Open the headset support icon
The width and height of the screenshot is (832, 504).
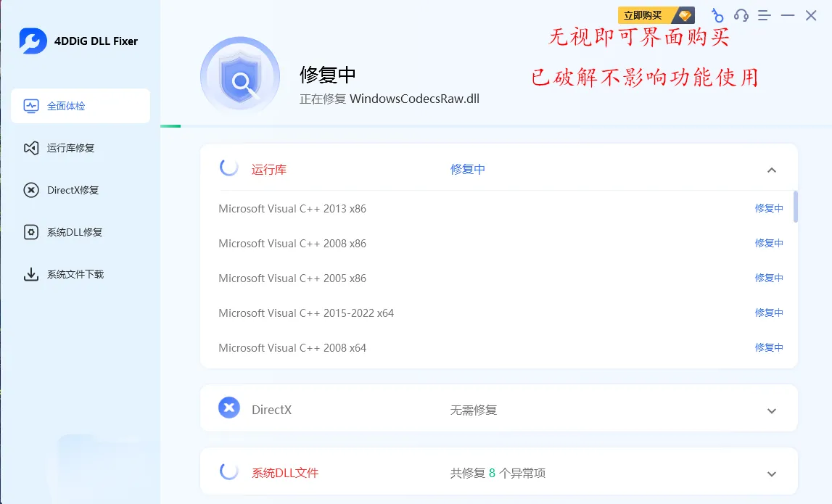pyautogui.click(x=741, y=15)
